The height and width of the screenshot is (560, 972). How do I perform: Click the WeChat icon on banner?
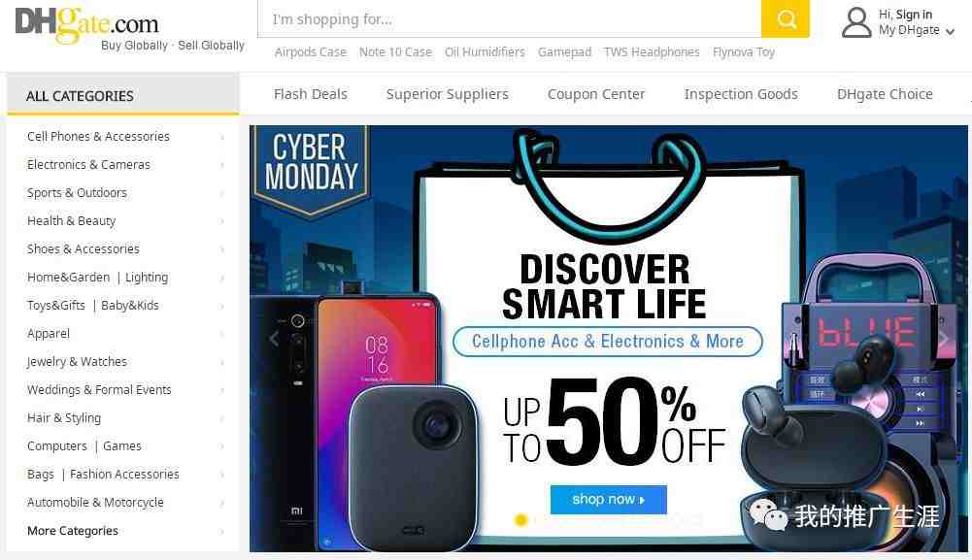(767, 514)
